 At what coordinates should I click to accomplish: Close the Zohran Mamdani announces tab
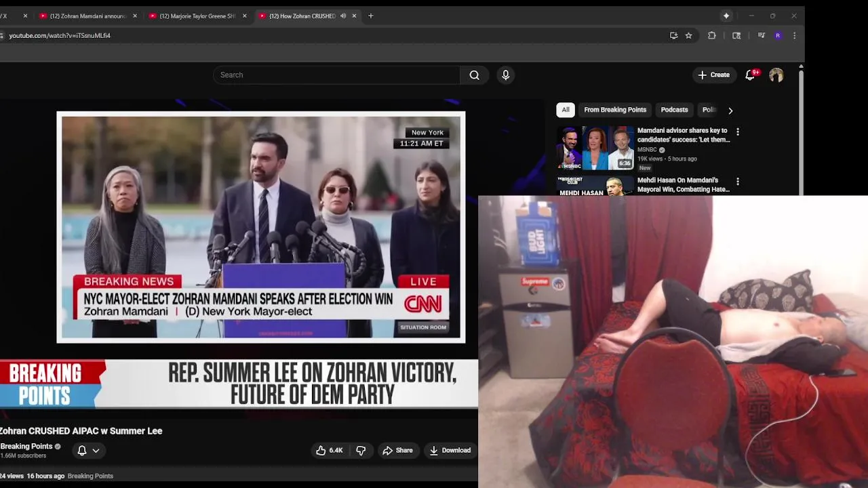click(x=134, y=16)
